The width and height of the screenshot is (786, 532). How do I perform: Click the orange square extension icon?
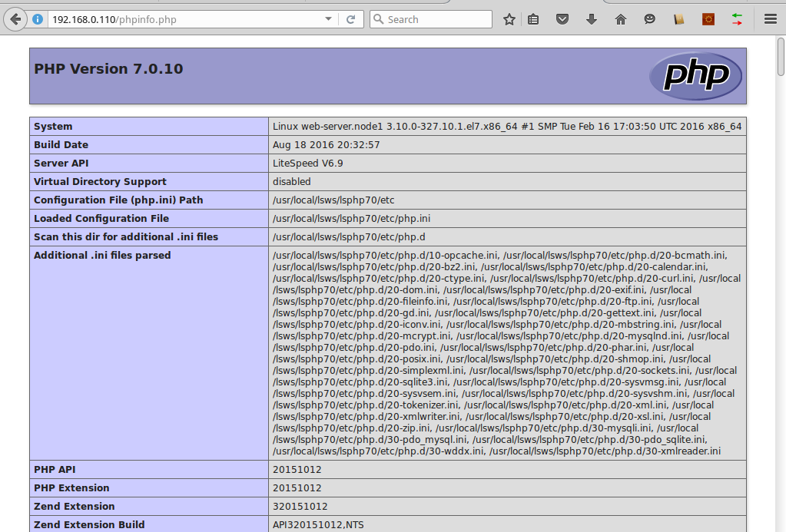tap(708, 19)
